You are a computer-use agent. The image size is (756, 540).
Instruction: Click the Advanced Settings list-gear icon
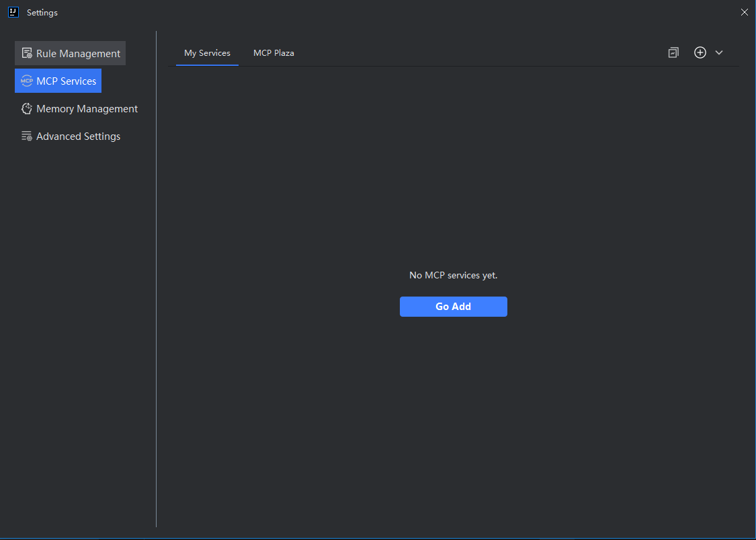pyautogui.click(x=27, y=137)
